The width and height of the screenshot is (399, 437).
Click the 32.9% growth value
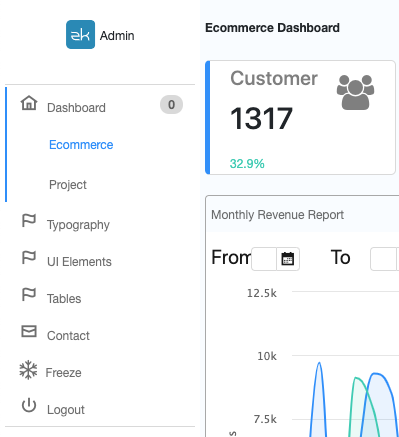(x=247, y=164)
